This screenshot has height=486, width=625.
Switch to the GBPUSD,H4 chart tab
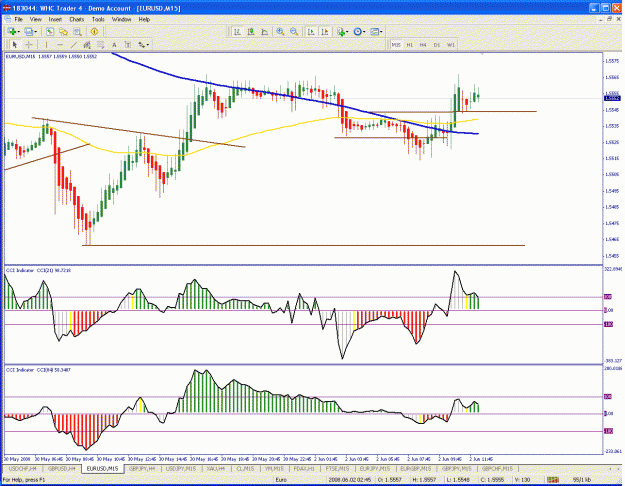coord(62,468)
